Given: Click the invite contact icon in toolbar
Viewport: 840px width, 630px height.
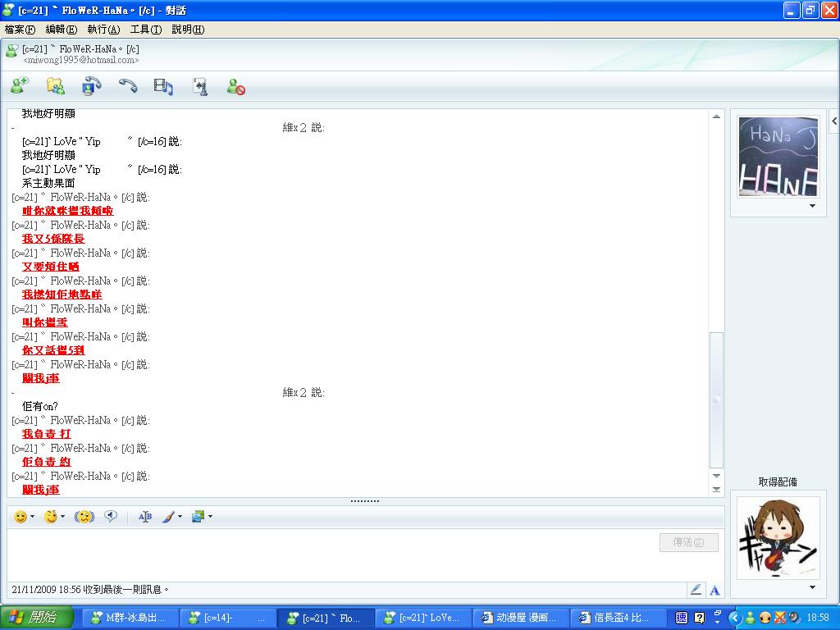Looking at the screenshot, I should 19,85.
